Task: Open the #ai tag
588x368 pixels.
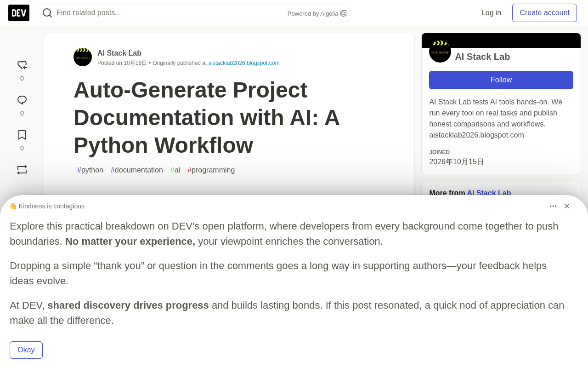Action: tap(175, 170)
